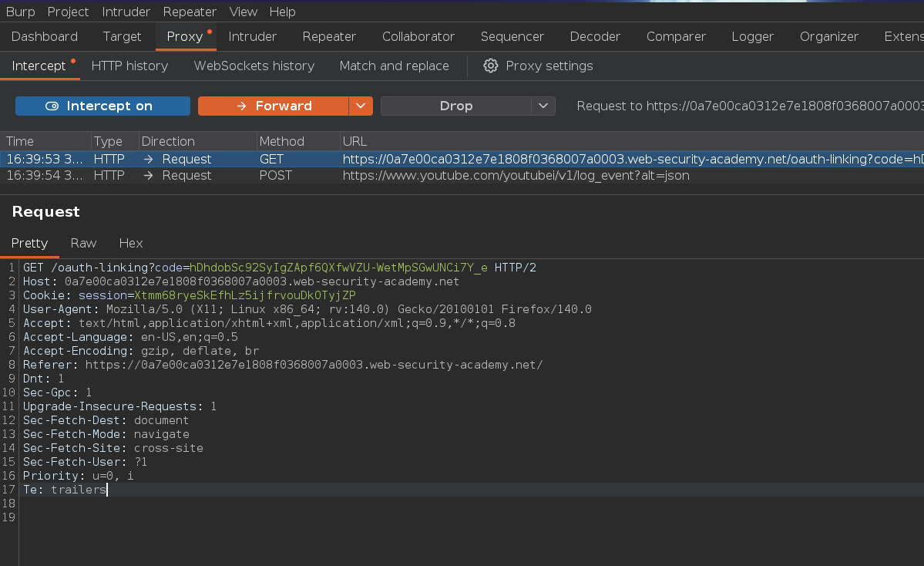
Task: Sort by the Method column header
Action: click(299, 142)
